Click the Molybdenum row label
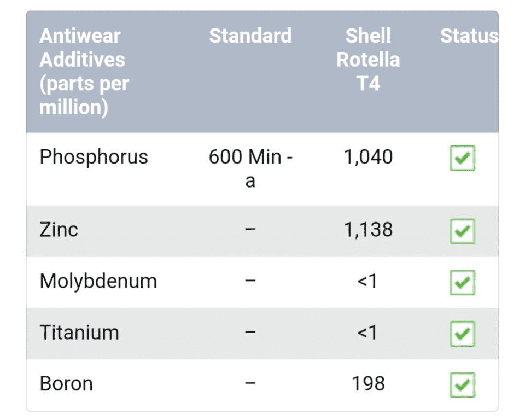The width and height of the screenshot is (525, 420). (98, 281)
